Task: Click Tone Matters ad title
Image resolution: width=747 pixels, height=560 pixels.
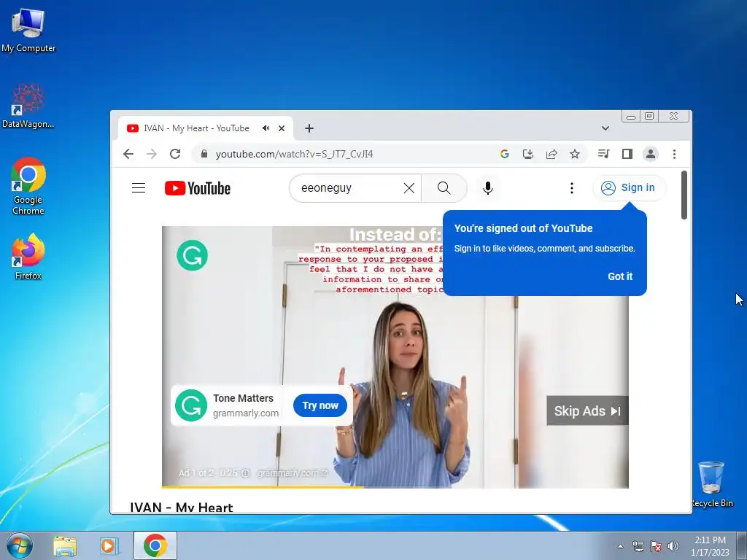Action: click(x=243, y=398)
